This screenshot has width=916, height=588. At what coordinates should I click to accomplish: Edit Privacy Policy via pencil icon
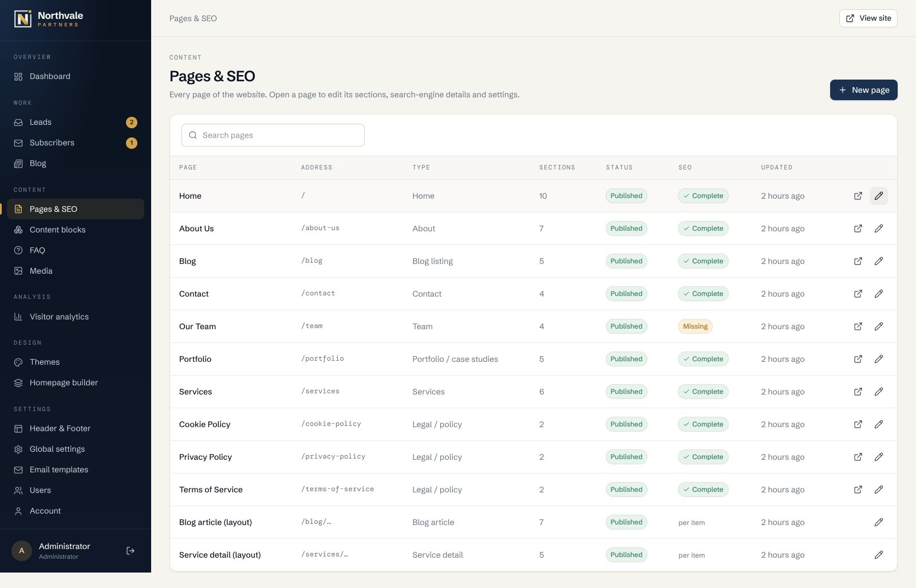[x=879, y=457]
